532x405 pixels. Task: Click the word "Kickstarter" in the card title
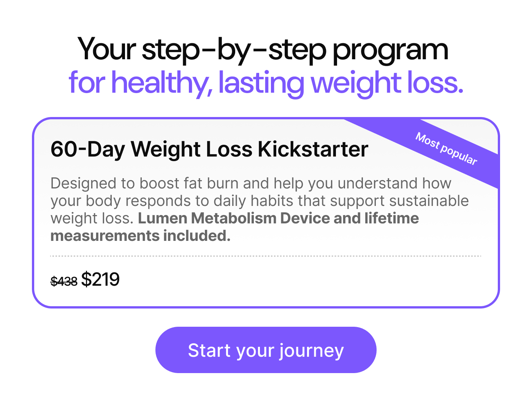pyautogui.click(x=313, y=149)
